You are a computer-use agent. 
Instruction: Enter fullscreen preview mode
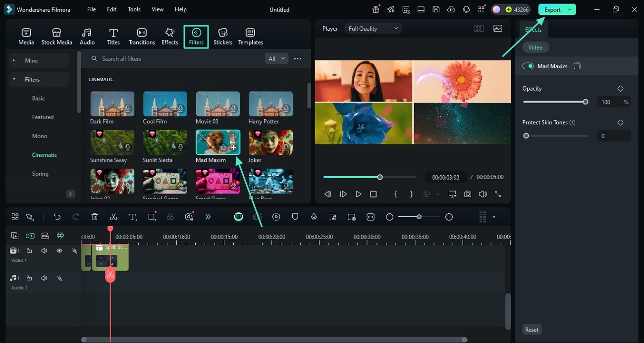coord(498,195)
